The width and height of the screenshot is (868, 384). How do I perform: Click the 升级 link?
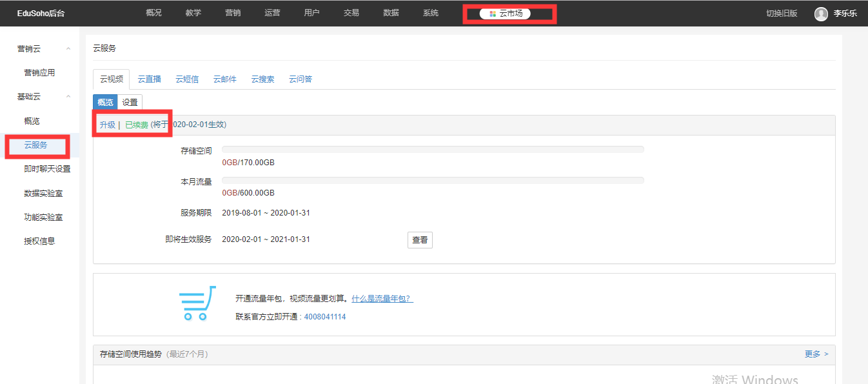(x=107, y=125)
